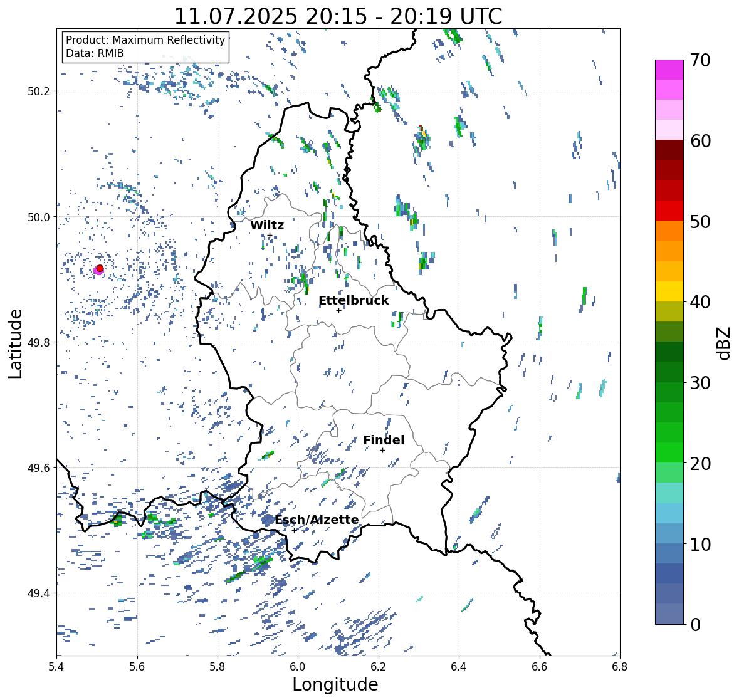The width and height of the screenshot is (739, 700).
Task: Pick the dark red colorbar segment below 60
Action: [x=669, y=150]
